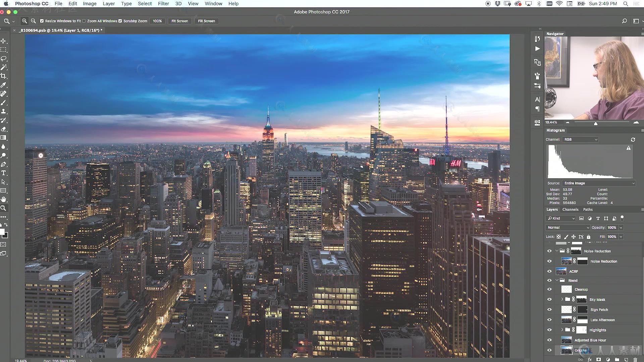Toggle visibility of Highlights layer
The width and height of the screenshot is (644, 362).
(550, 330)
